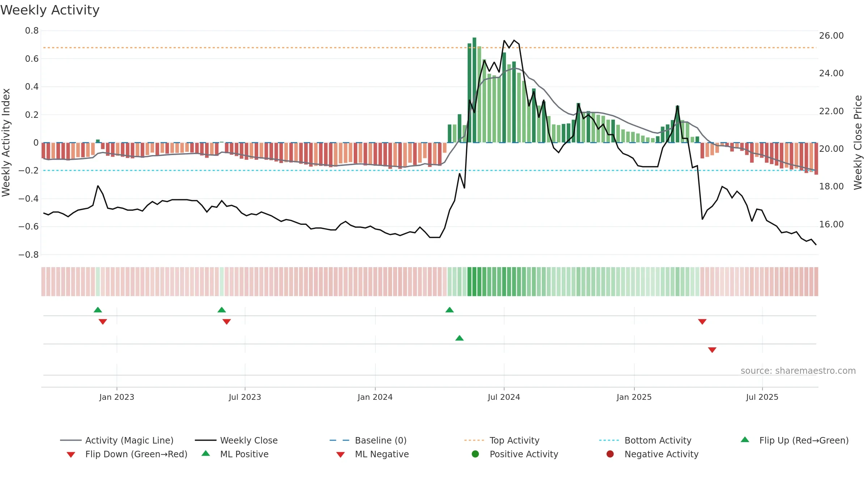Click the 0.4 activity axis tick
This screenshot has width=868, height=488.
tap(32, 87)
